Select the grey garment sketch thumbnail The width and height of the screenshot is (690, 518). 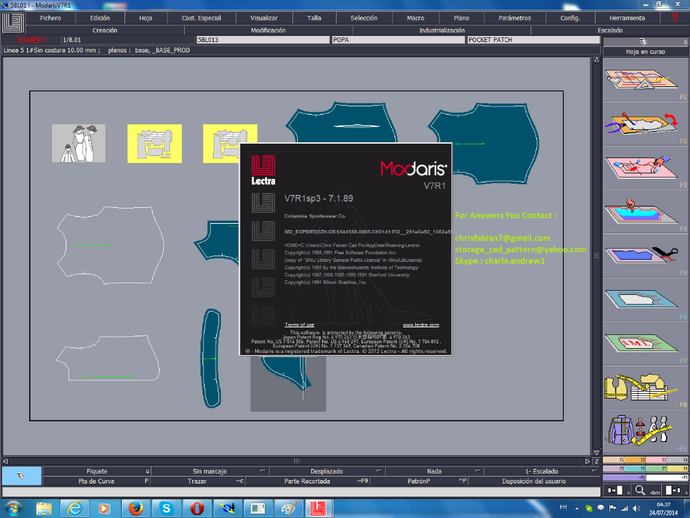click(x=78, y=143)
